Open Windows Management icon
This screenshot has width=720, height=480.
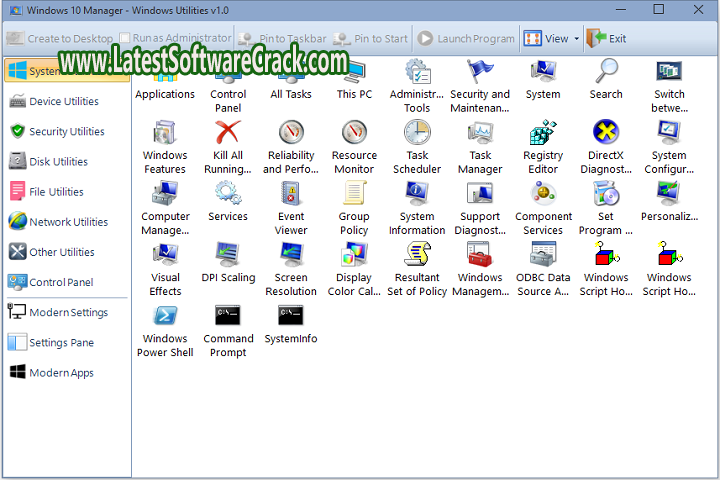tap(480, 270)
